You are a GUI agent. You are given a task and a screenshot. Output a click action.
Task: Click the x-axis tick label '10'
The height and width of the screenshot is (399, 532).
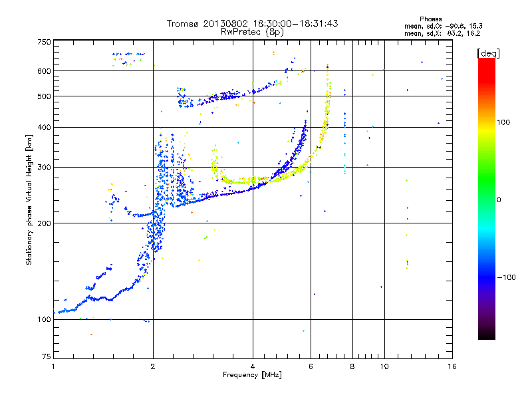384,366
